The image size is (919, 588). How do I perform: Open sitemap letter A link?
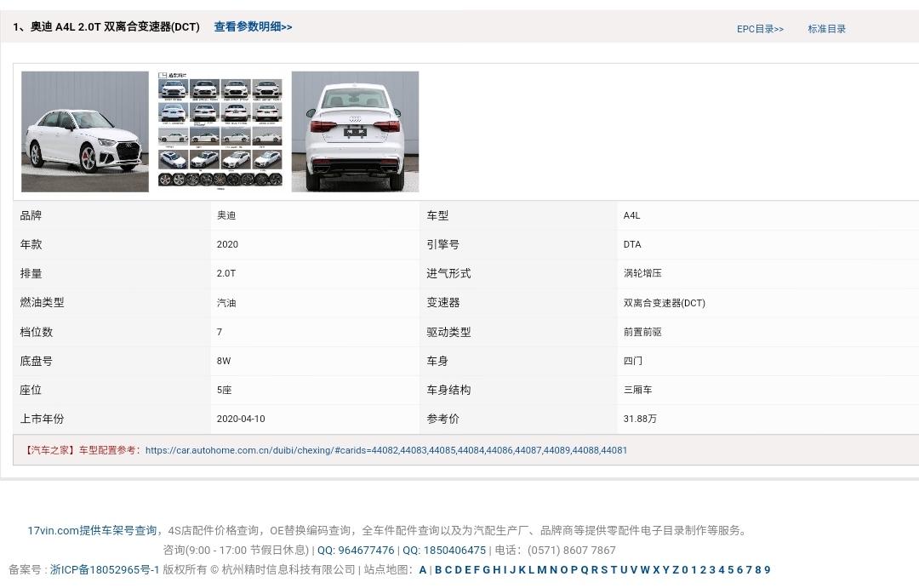tap(423, 569)
